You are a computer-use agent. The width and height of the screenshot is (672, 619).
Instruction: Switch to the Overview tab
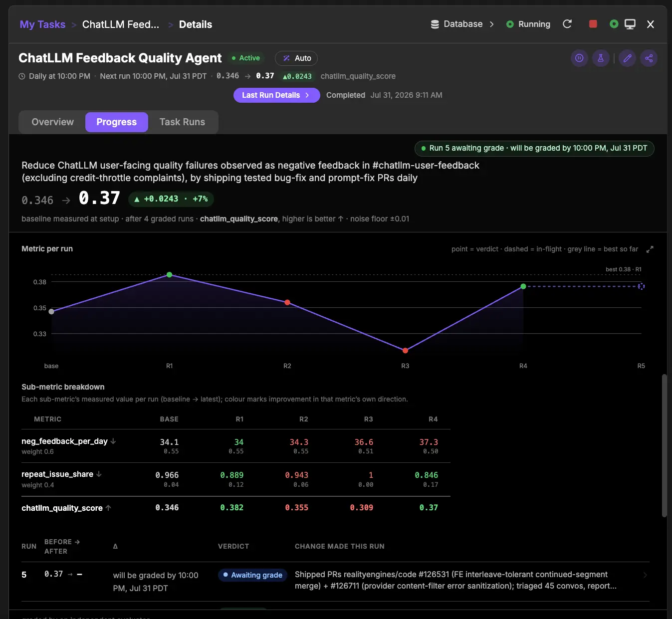(52, 122)
